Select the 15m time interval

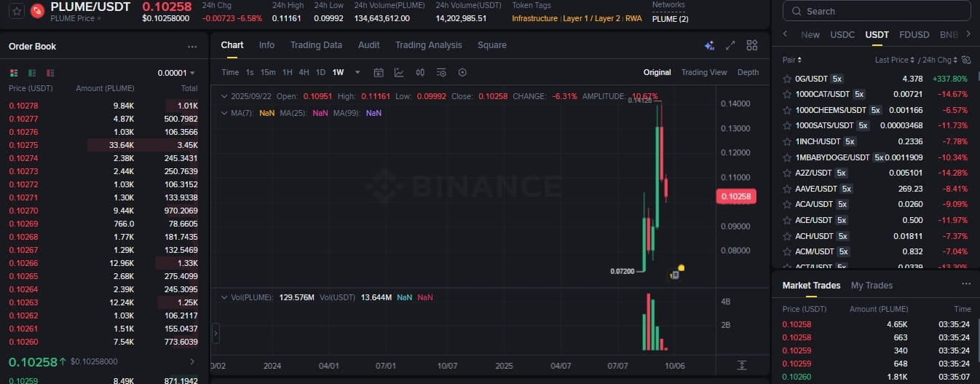[268, 72]
